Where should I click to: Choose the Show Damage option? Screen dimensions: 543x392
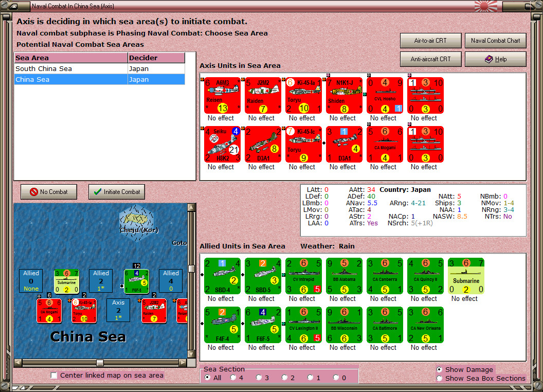440,369
